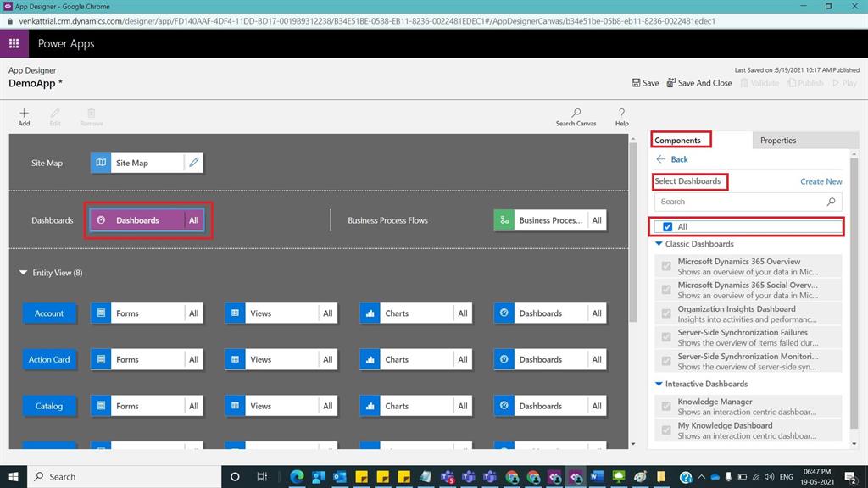Click the Create New link
Screen dimensions: 868x488
(x=821, y=181)
